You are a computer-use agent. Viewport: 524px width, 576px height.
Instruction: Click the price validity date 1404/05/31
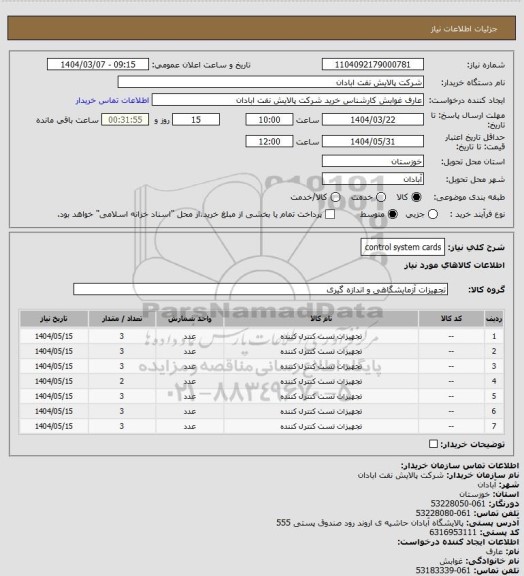[x=373, y=141]
